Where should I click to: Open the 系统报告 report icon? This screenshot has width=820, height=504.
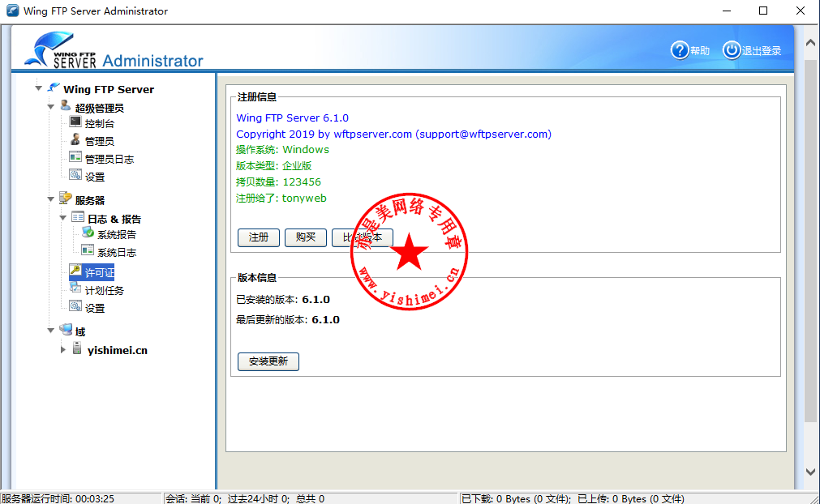(x=88, y=233)
